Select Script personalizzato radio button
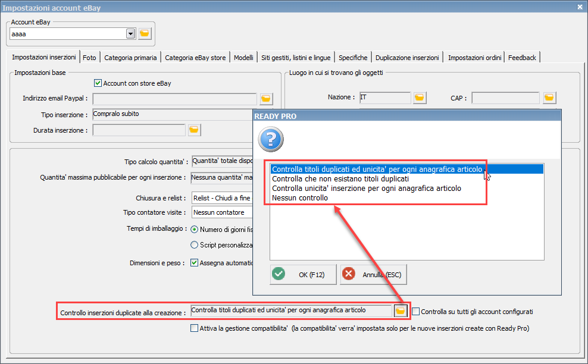588x364 pixels. [x=194, y=245]
